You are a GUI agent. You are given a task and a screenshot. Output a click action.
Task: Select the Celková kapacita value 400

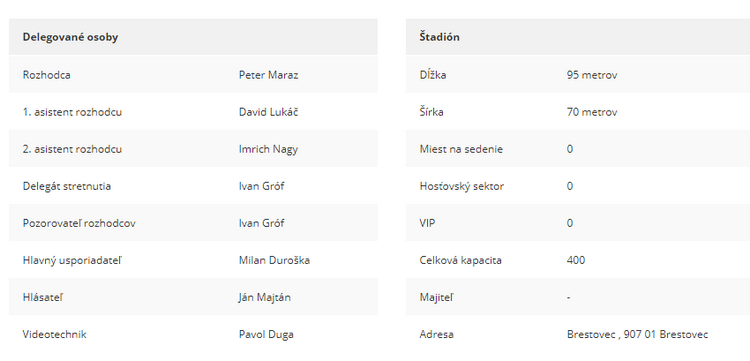[x=576, y=260]
